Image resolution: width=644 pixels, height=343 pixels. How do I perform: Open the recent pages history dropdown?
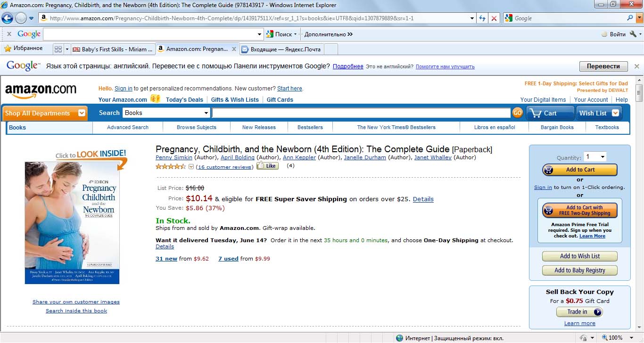point(32,18)
